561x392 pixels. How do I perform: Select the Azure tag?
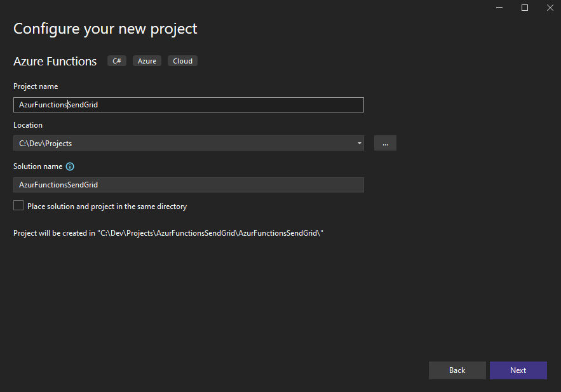pos(147,60)
